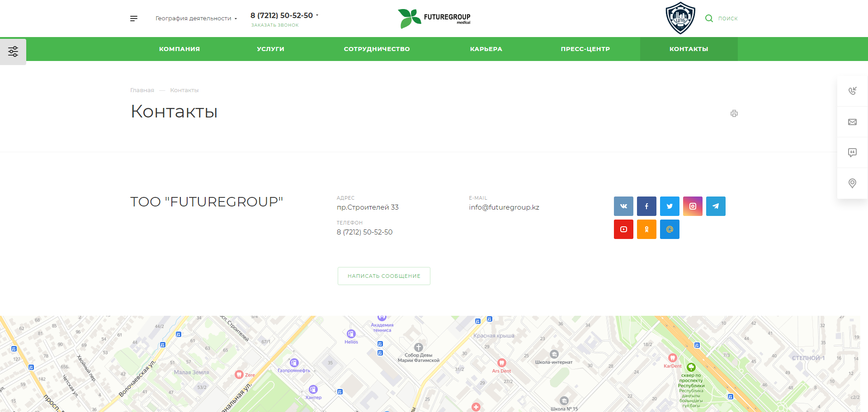This screenshot has width=868, height=412.
Task: Open the Услуги menu
Action: [x=270, y=49]
